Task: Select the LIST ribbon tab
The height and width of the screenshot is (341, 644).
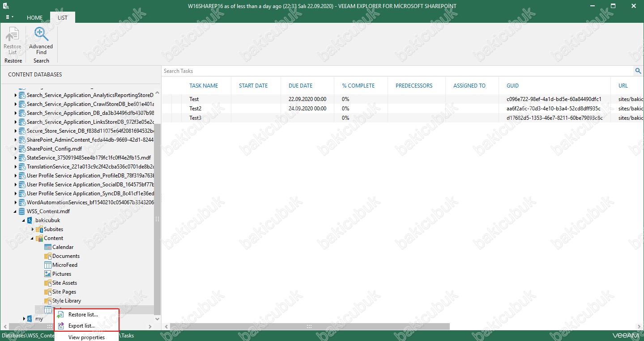Action: 63,17
